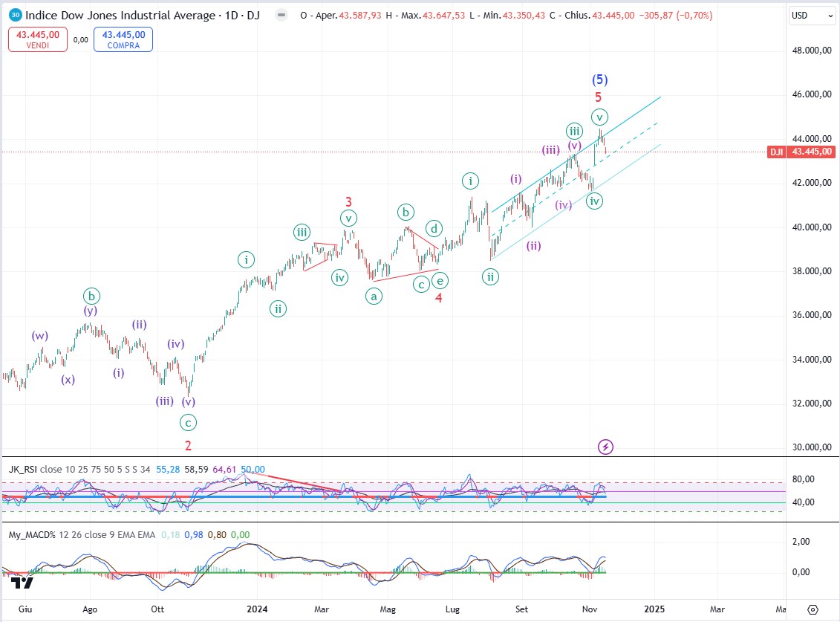
Task: Click the change value −305,87 (−0,70%)
Action: point(675,16)
